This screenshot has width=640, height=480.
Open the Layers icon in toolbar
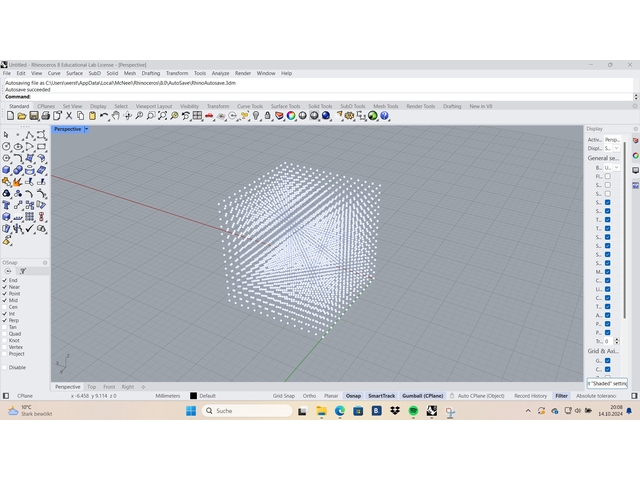(279, 116)
